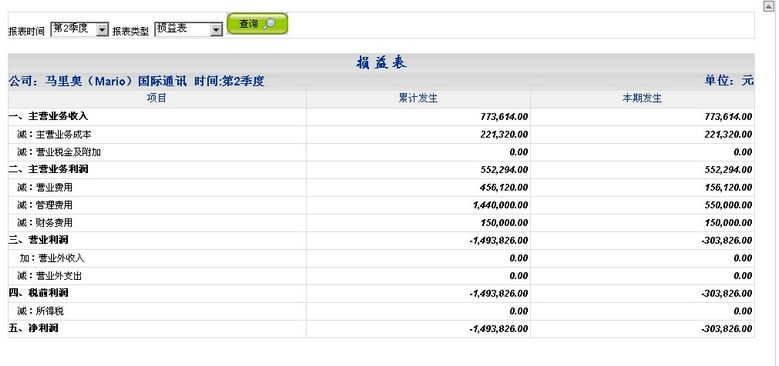
Task: Click 550,000.00 in the 管理费用 row
Action: 728,205
